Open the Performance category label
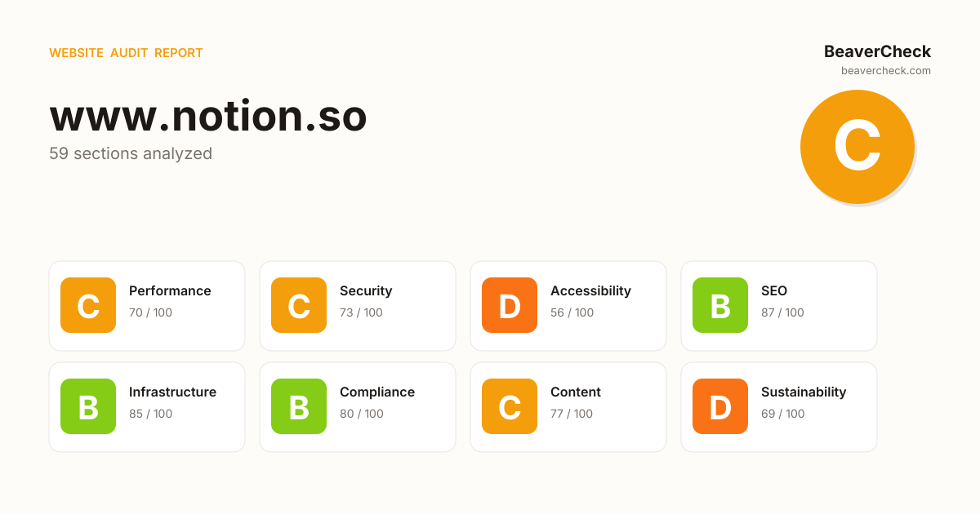Viewport: 980px width, 514px height. [170, 290]
